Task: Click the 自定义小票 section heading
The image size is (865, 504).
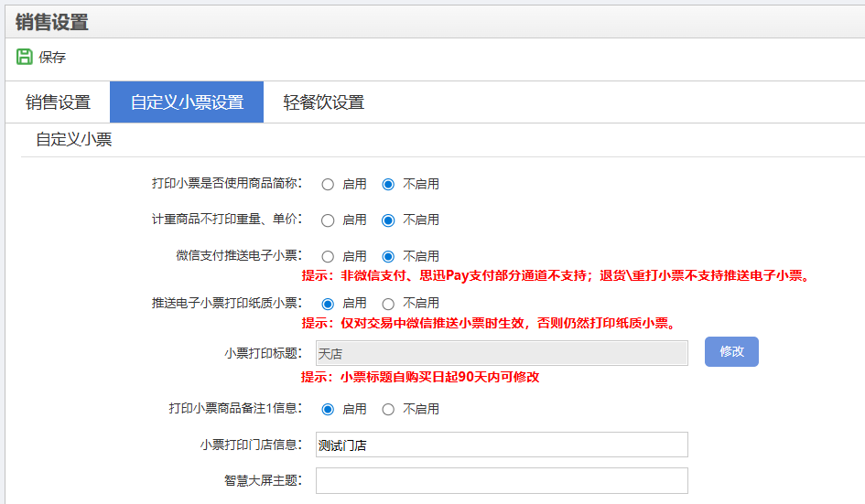Action: pyautogui.click(x=74, y=141)
